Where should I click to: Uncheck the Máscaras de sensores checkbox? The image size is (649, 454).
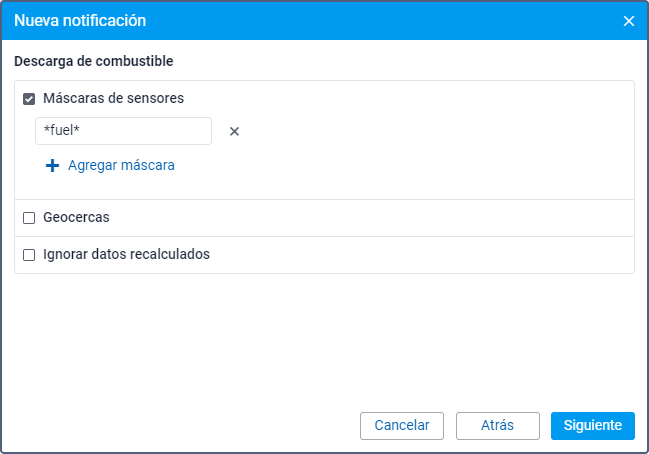(29, 99)
